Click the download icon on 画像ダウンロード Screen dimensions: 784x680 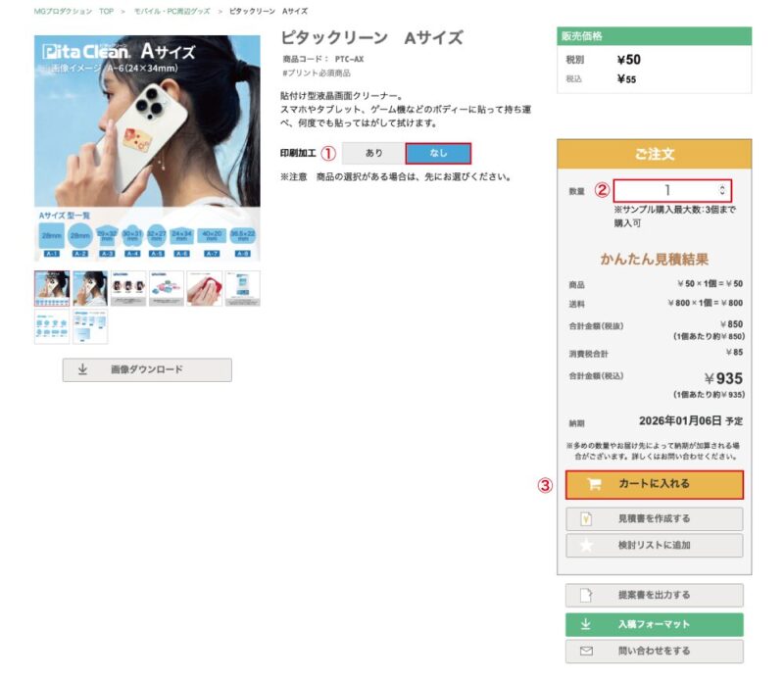[83, 369]
